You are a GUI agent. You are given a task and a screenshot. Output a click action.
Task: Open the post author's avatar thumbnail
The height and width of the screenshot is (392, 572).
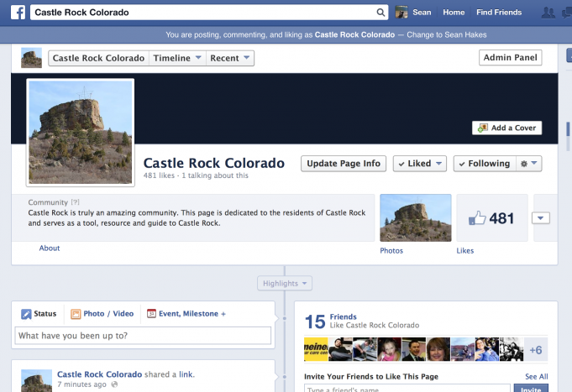pos(36,381)
